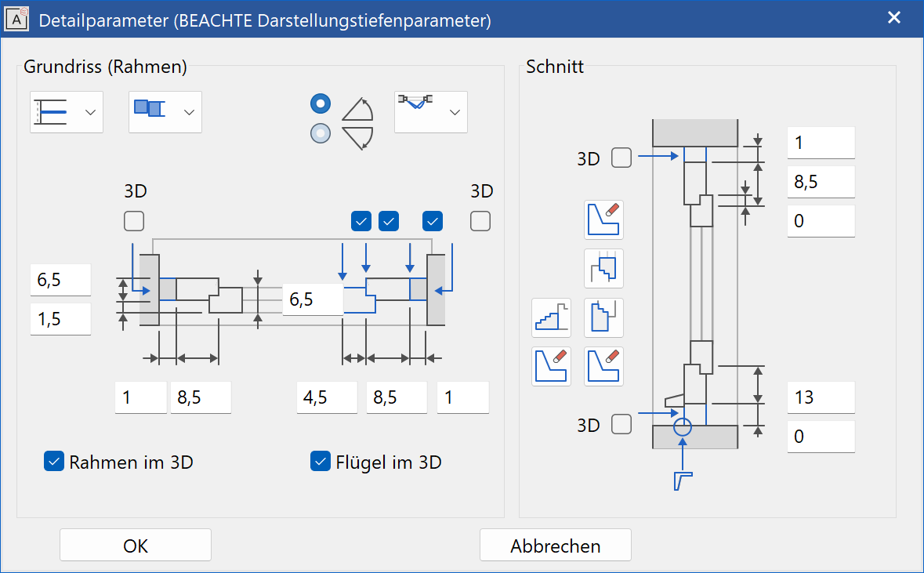Enable the upper 3D checkbox in Schnitt
924x573 pixels.
pos(621,158)
